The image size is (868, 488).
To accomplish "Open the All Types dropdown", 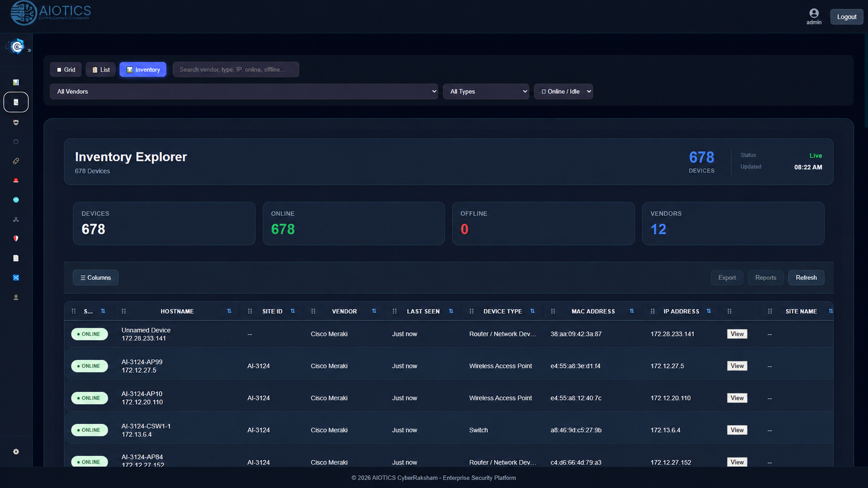I will click(x=486, y=92).
